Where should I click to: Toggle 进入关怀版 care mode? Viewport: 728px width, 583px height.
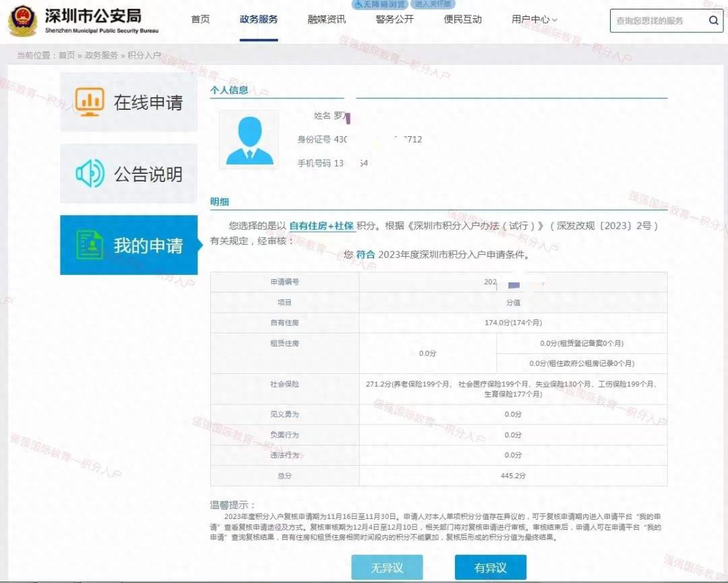point(433,4)
